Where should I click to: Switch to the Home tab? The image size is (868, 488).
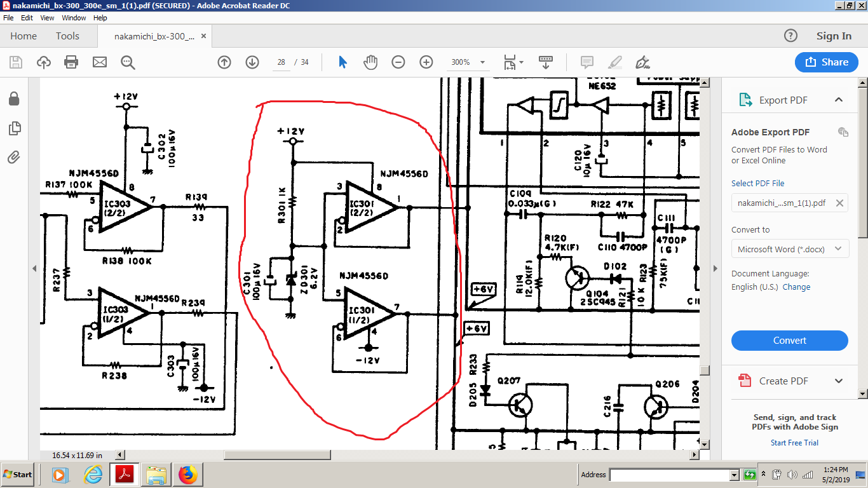click(24, 36)
